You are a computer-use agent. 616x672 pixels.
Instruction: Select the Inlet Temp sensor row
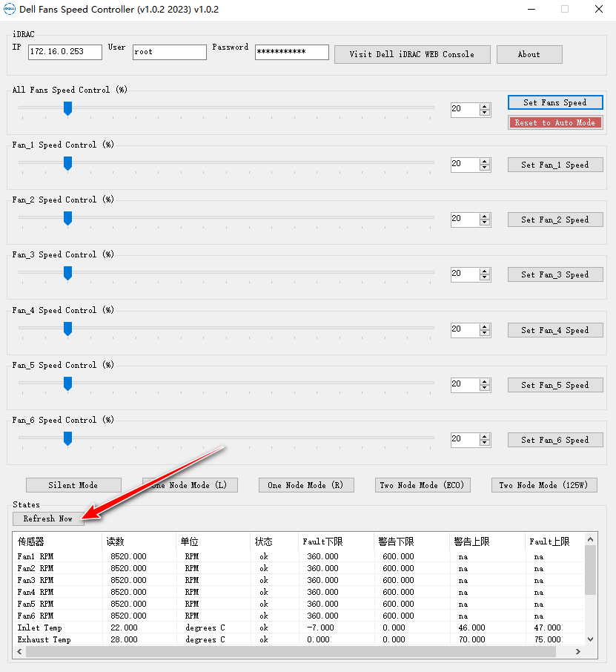[299, 627]
